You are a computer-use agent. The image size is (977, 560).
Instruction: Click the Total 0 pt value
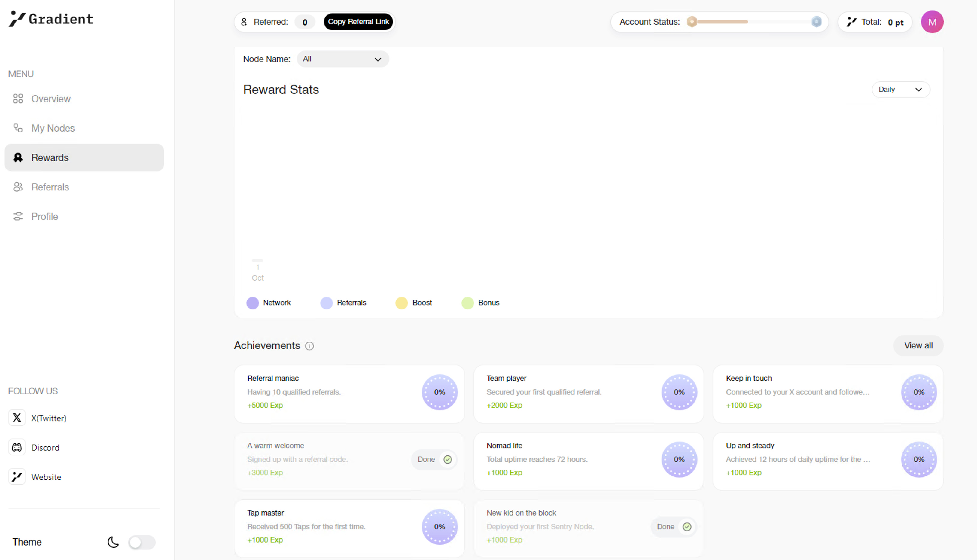coord(896,22)
